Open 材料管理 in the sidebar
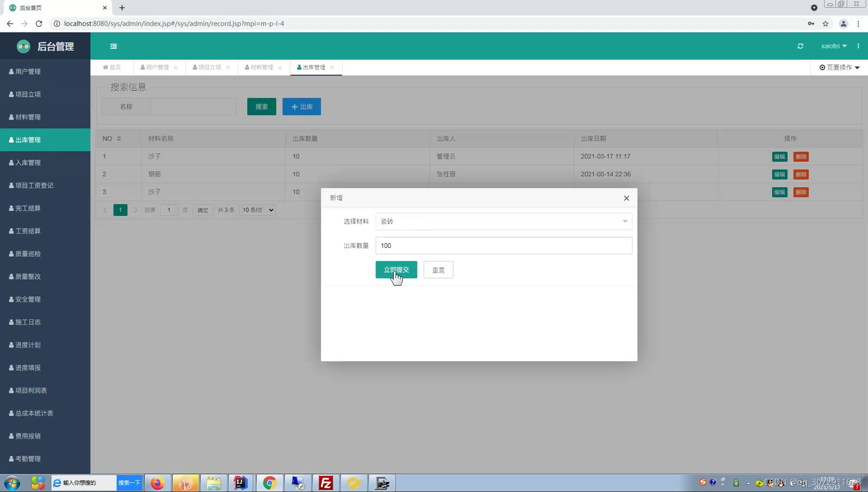The width and height of the screenshot is (868, 492). pyautogui.click(x=45, y=117)
